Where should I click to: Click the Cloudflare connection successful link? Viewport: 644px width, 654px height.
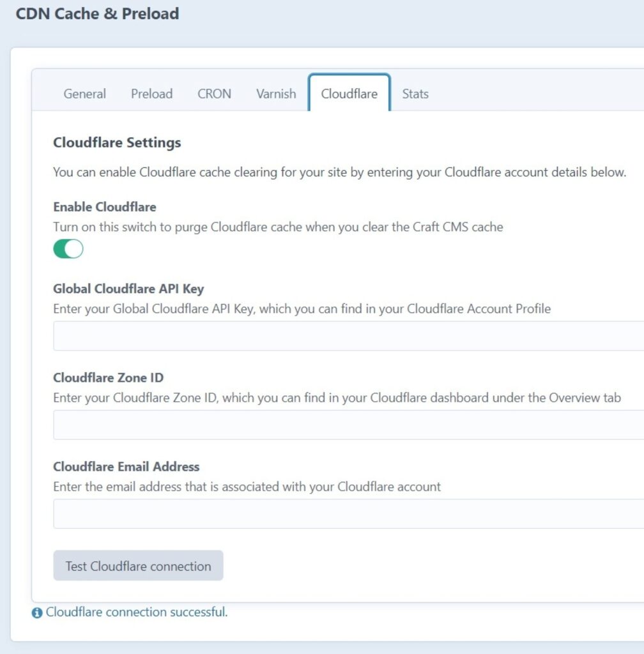click(x=136, y=612)
